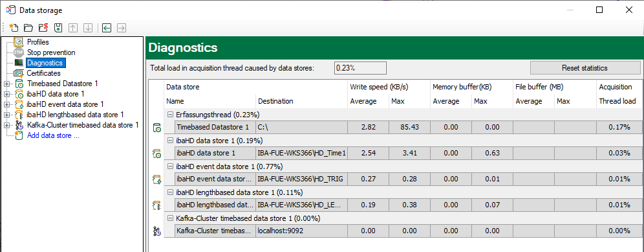Click the Add data store link

click(53, 135)
